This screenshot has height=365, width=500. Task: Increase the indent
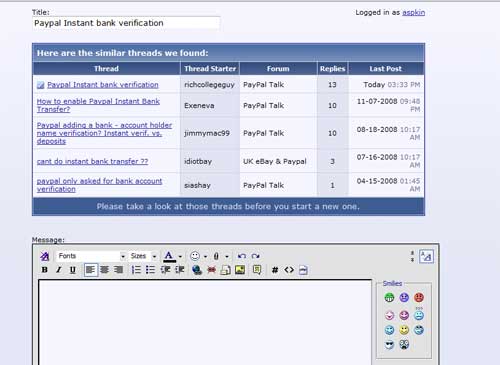180,270
